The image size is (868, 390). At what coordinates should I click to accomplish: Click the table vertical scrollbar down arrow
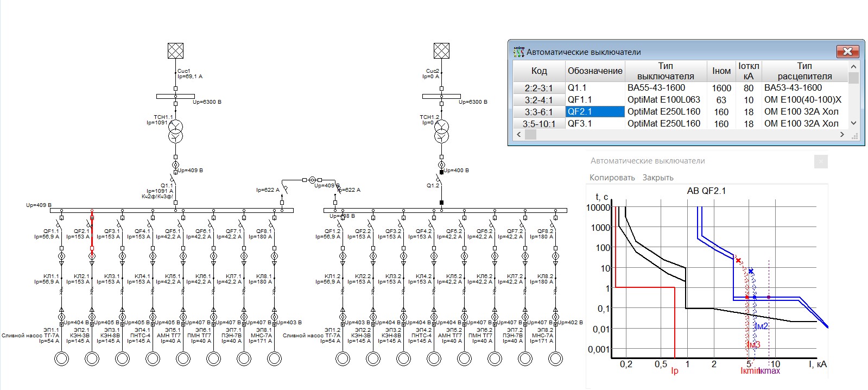(853, 123)
